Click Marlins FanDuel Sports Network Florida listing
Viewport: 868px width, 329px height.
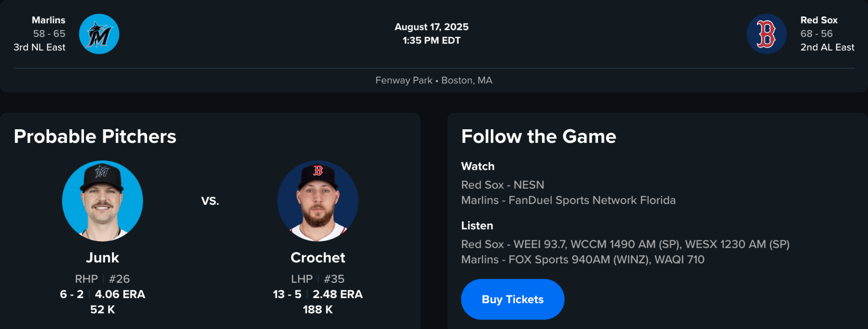coord(568,200)
